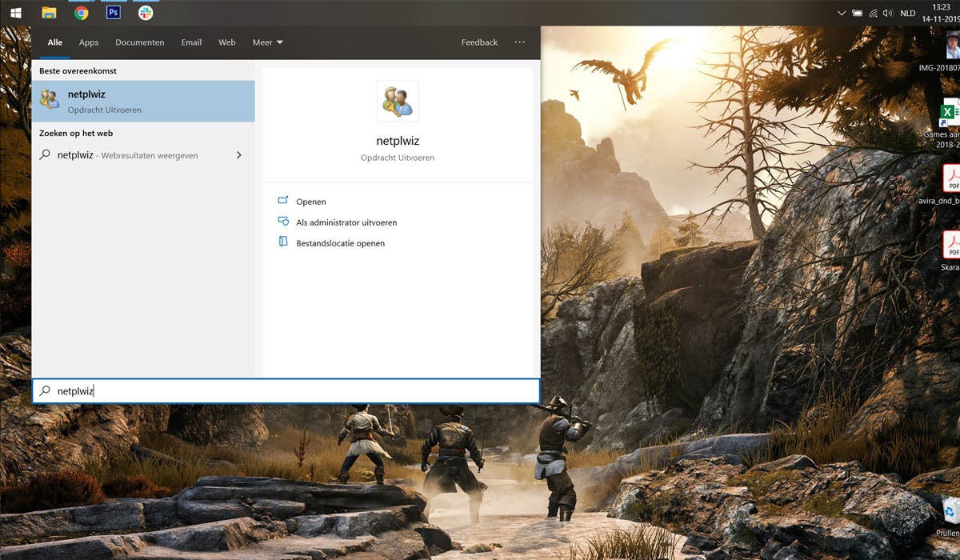
Task: Click the Feedback link
Action: click(x=479, y=42)
